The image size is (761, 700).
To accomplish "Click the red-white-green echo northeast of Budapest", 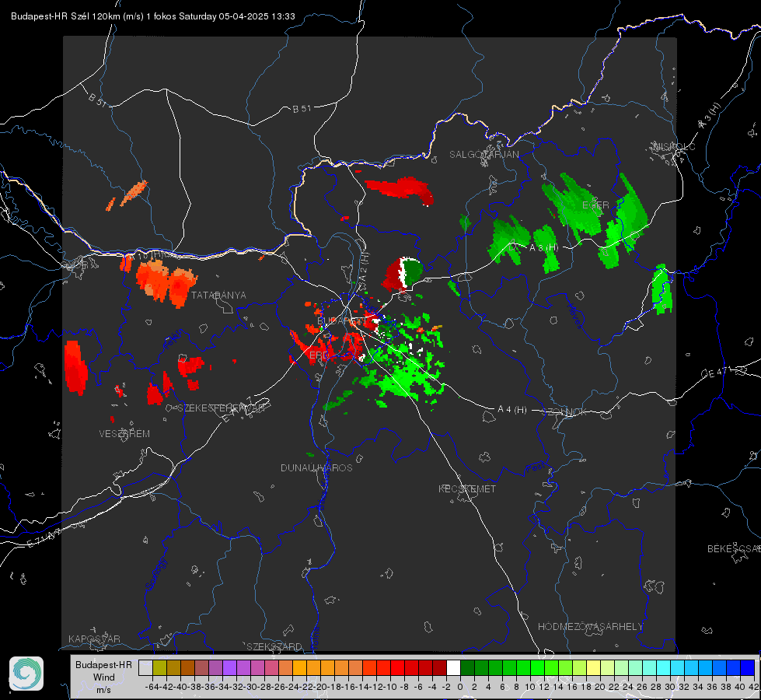I will pos(403,274).
